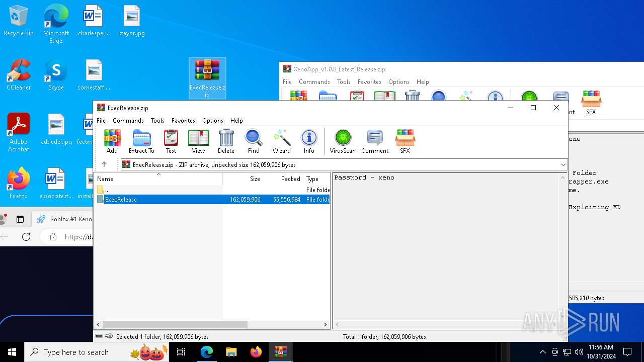Select the ExecRelease folder row

pos(212,200)
